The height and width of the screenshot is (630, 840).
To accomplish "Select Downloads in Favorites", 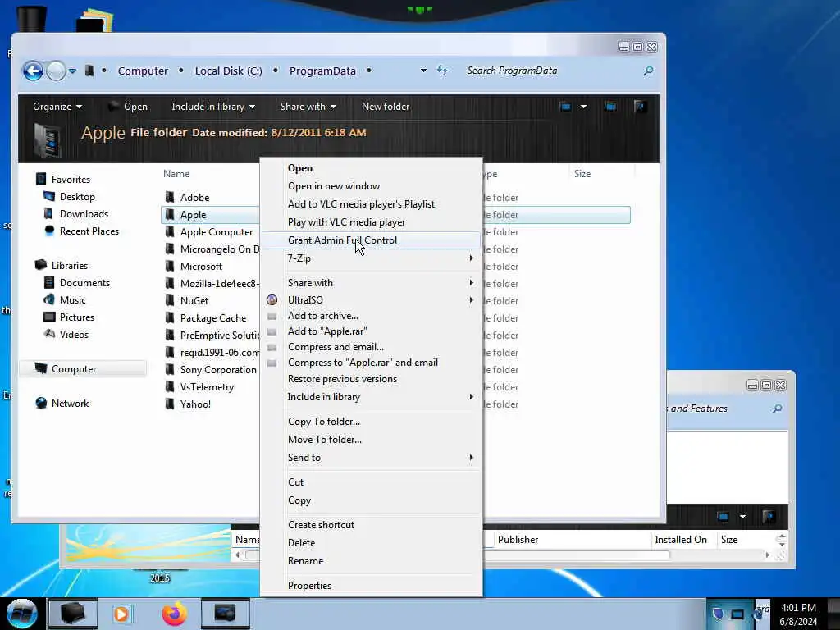I will point(84,214).
